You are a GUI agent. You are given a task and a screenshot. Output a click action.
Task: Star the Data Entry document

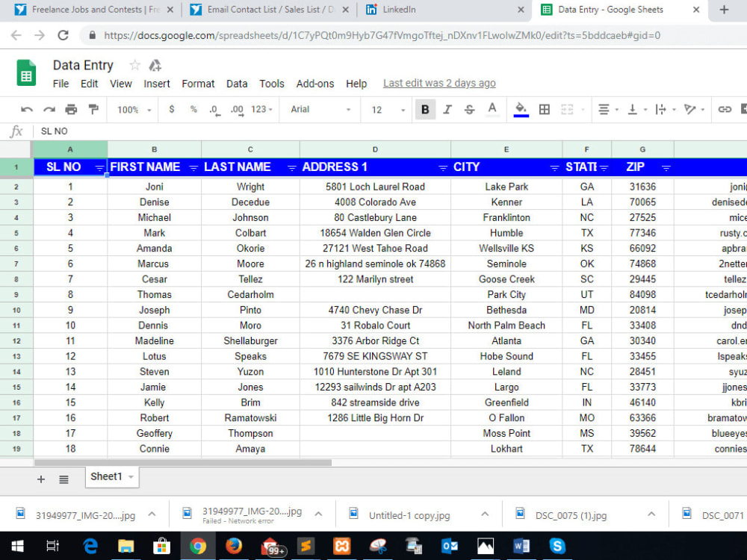pos(134,65)
